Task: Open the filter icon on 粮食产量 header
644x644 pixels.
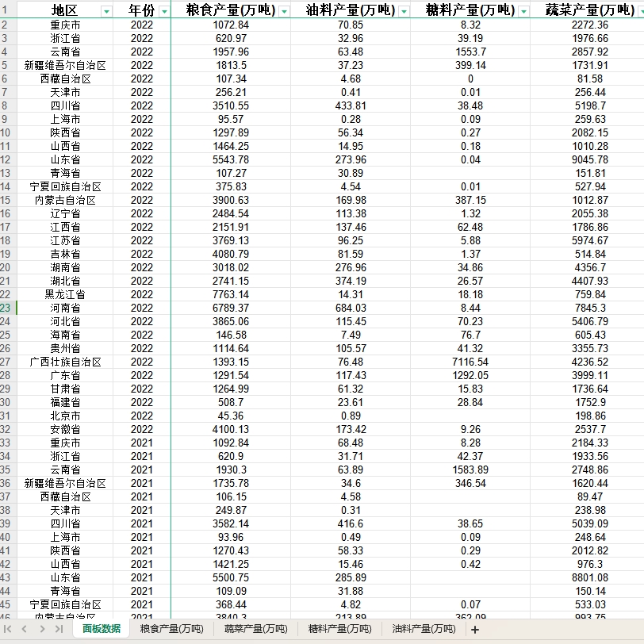Action: 282,10
